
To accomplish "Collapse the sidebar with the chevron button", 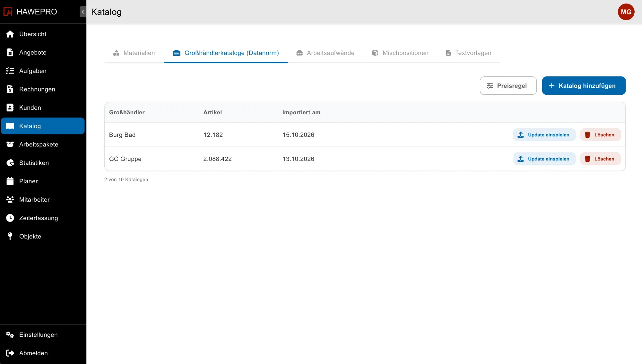I will tap(83, 12).
